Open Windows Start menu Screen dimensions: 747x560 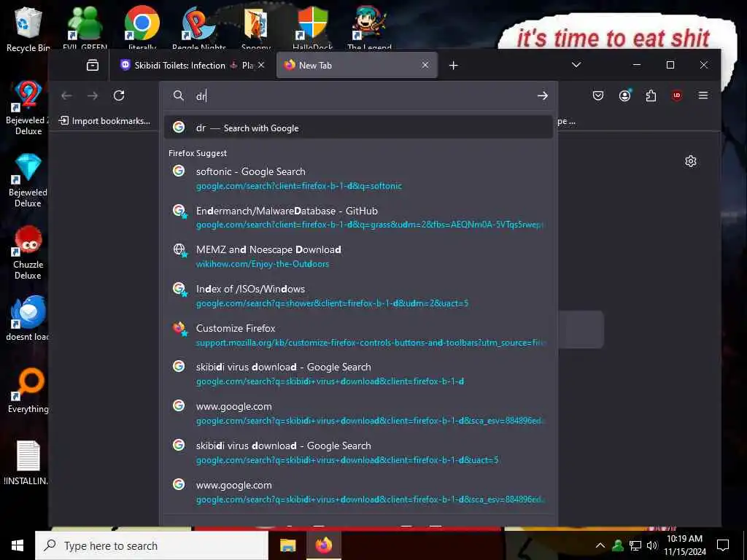pyautogui.click(x=18, y=545)
